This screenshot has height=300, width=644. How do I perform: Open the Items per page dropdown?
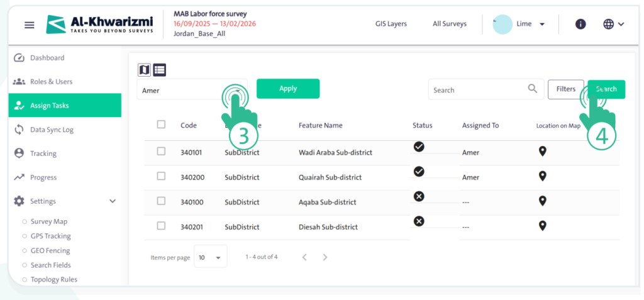210,257
